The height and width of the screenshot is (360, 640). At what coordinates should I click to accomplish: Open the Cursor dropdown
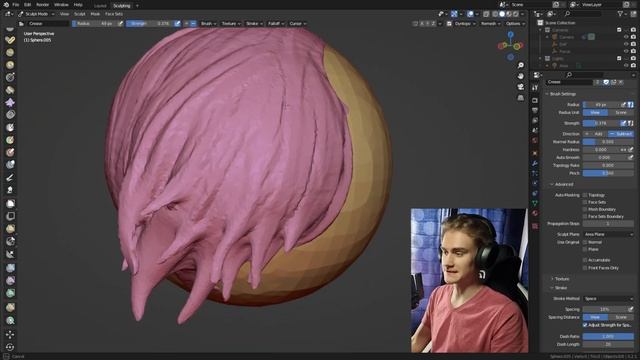(x=297, y=24)
